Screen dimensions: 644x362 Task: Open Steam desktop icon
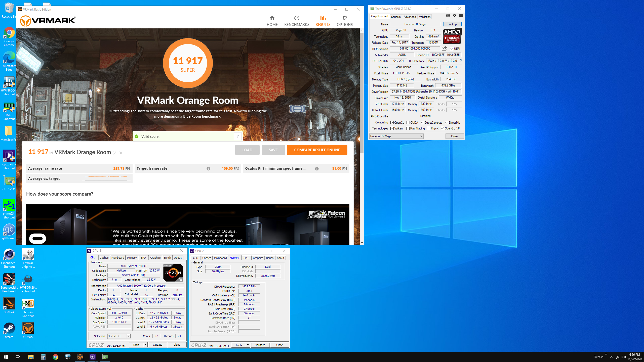point(9,330)
